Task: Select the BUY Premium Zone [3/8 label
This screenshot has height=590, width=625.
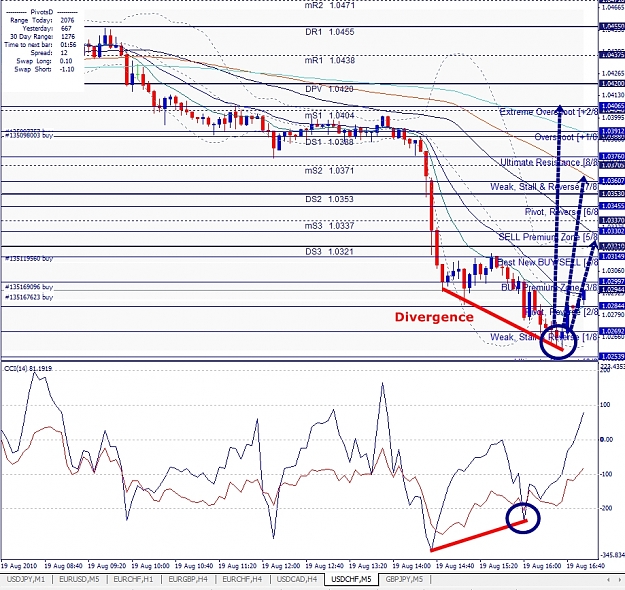Action: (549, 287)
